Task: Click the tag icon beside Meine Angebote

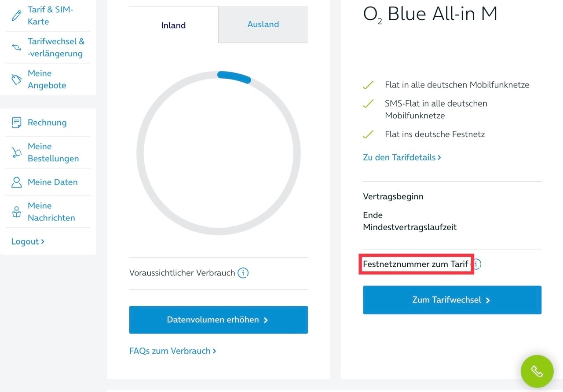Action: [x=17, y=80]
